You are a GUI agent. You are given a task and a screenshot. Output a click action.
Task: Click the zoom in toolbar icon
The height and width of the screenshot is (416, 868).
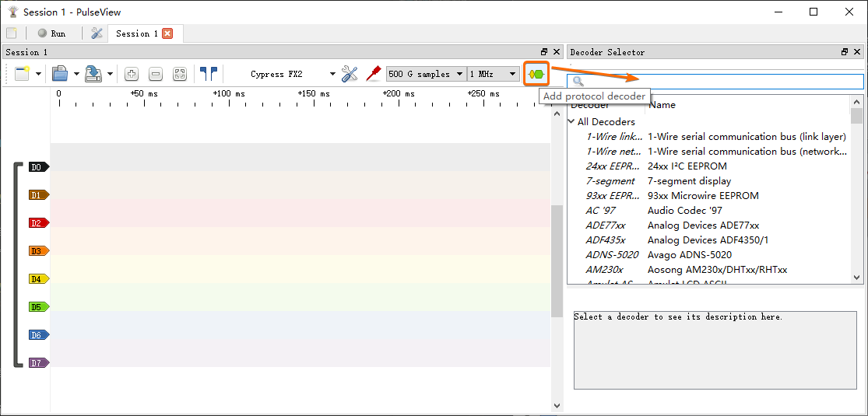pyautogui.click(x=132, y=74)
